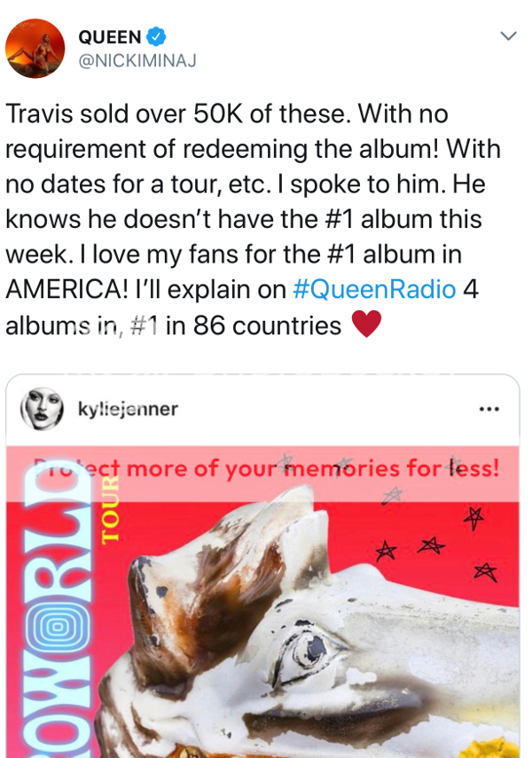Viewport: 532px width, 758px height.
Task: Click the word AMERICA! in the tweet
Action: 66,290
